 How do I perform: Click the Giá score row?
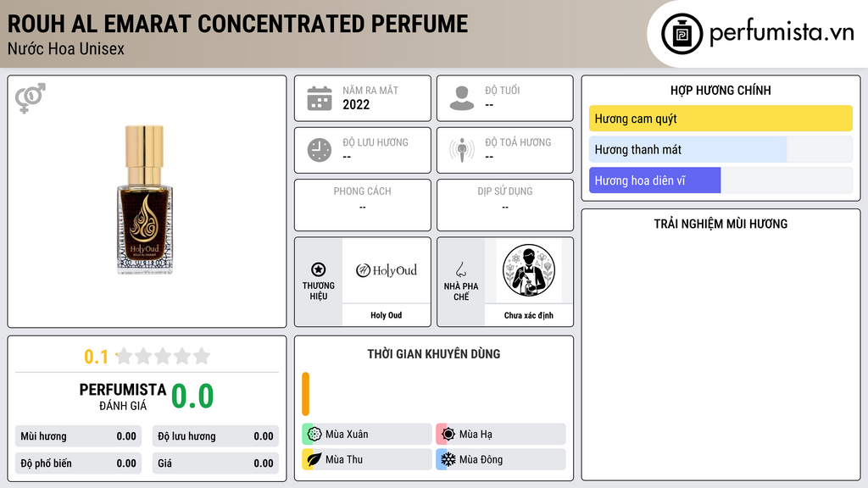[x=215, y=463]
